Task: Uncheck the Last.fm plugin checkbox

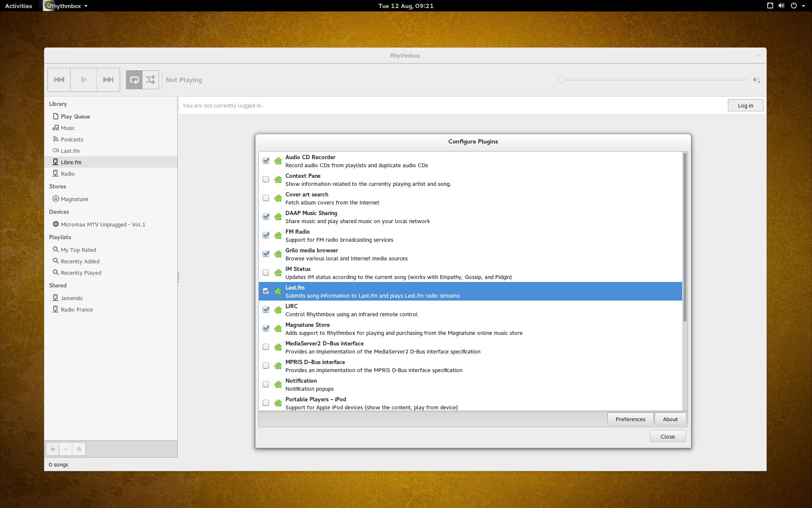Action: 266,291
